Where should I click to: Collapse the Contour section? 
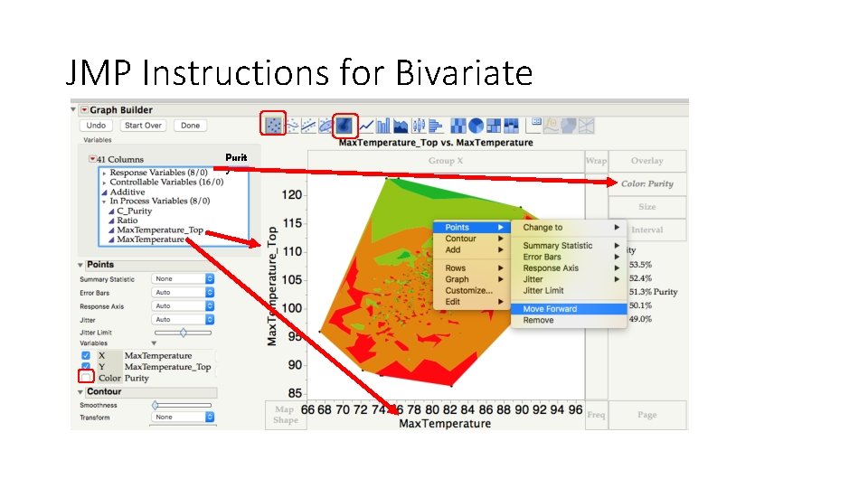tap(80, 391)
